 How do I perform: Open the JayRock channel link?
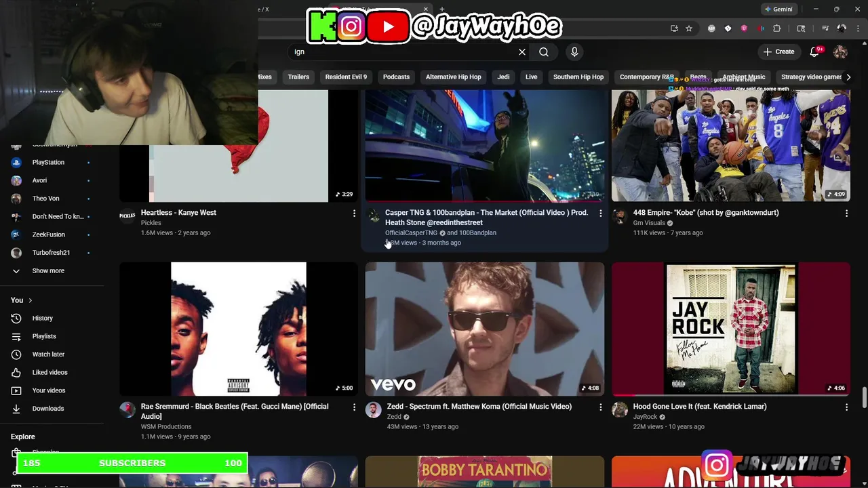point(645,417)
